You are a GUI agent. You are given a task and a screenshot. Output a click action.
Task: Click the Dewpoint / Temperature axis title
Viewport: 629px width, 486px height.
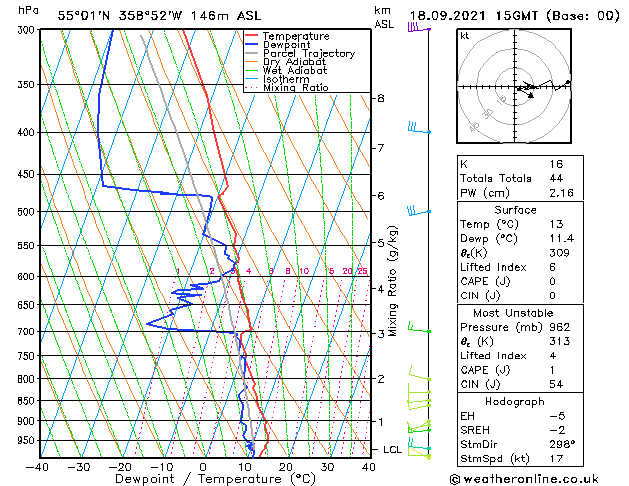point(215,479)
